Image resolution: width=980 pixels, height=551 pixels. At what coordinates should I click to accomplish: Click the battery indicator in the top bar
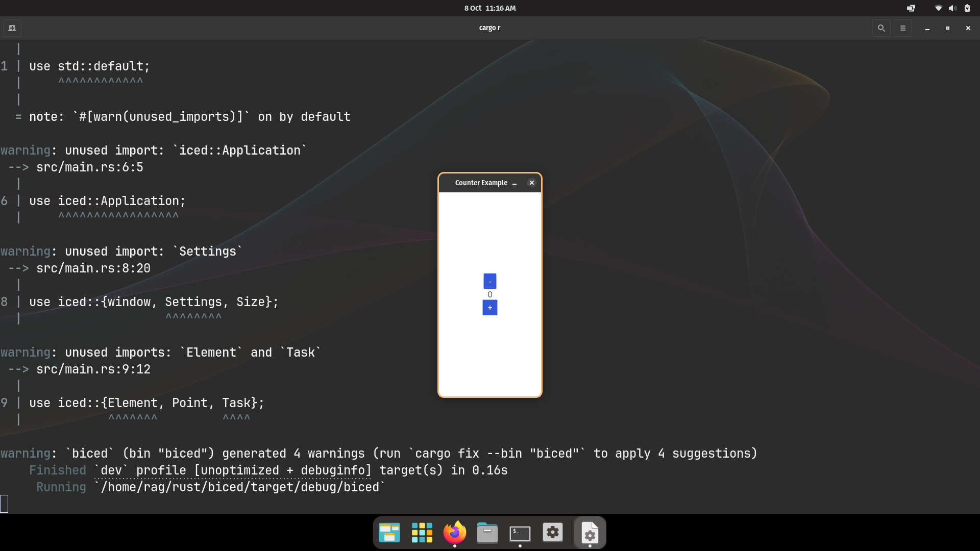click(x=967, y=8)
